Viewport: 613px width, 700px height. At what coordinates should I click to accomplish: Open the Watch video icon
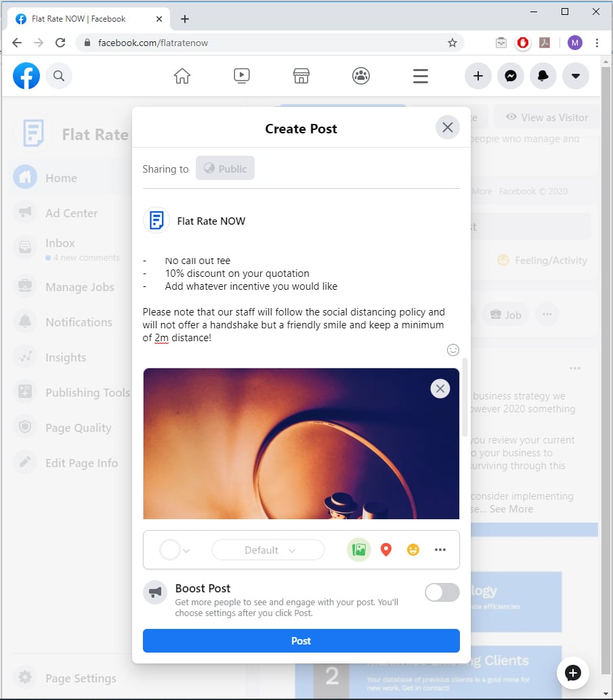coord(242,76)
